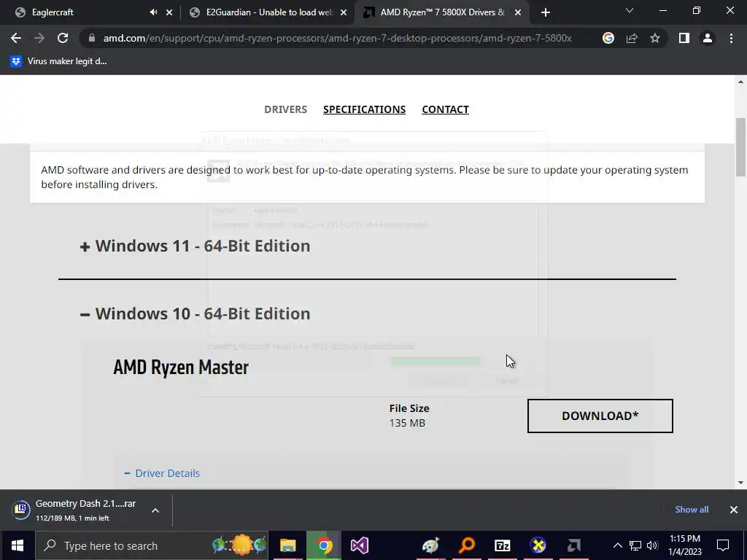This screenshot has height=560, width=747.
Task: Share this page icon
Action: pyautogui.click(x=632, y=38)
